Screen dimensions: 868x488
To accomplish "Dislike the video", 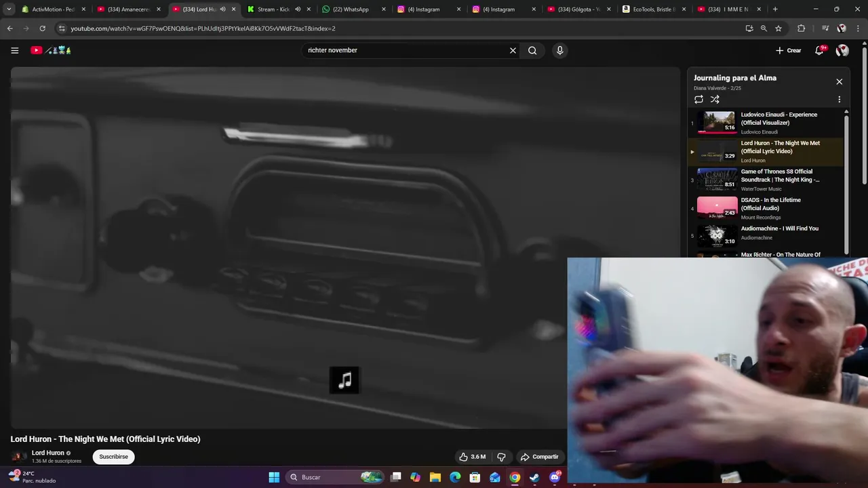I will coord(501,457).
